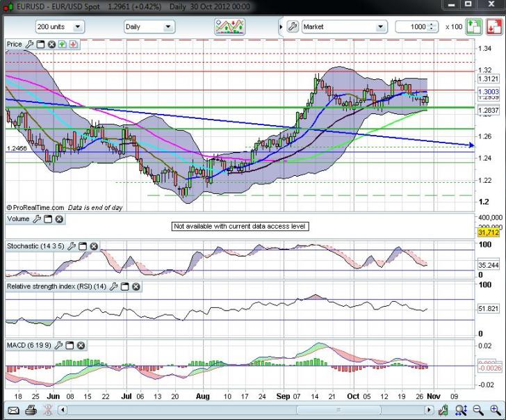Image resolution: width=506 pixels, height=420 pixels.
Task: Open RSI (14) wrench settings
Action: click(x=113, y=286)
